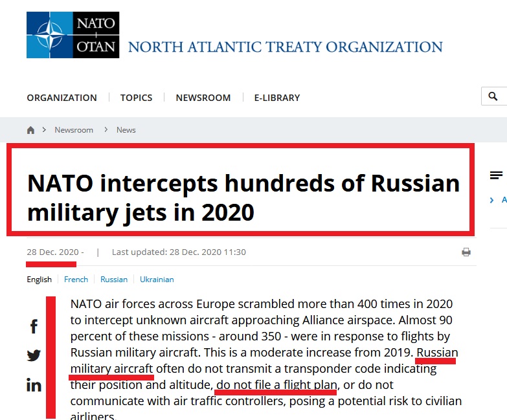Click the NATO OTAN logo
This screenshot has width=507, height=420.
(73, 36)
